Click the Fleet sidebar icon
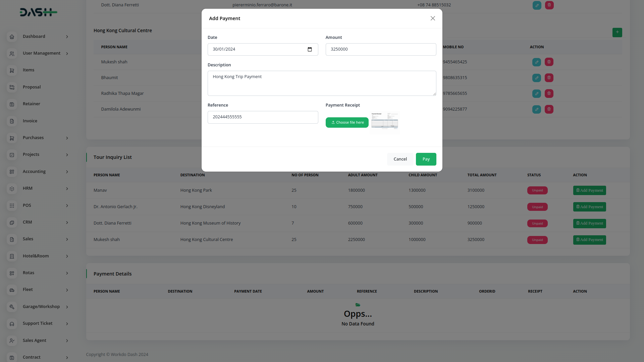 12,290
